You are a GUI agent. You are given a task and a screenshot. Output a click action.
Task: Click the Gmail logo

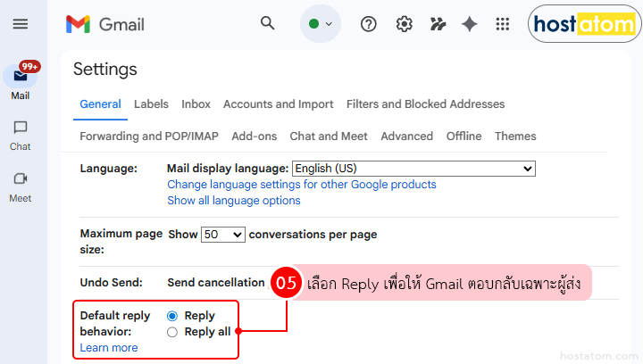[x=105, y=25]
